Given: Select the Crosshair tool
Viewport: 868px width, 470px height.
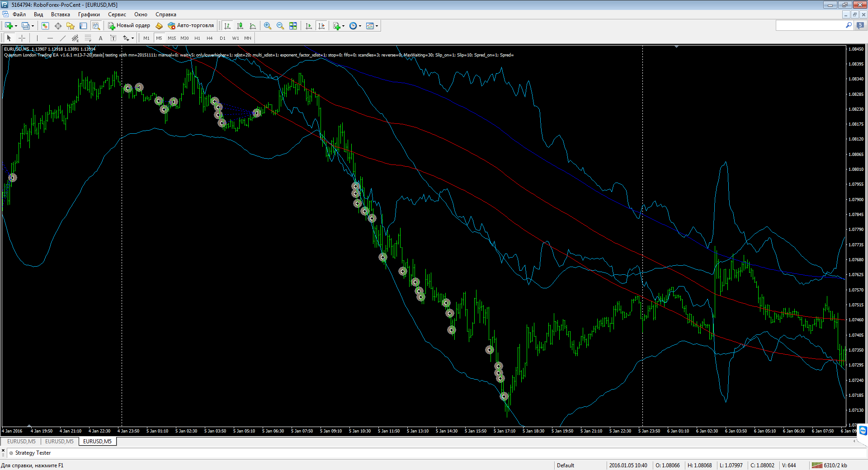Looking at the screenshot, I should tap(22, 38).
